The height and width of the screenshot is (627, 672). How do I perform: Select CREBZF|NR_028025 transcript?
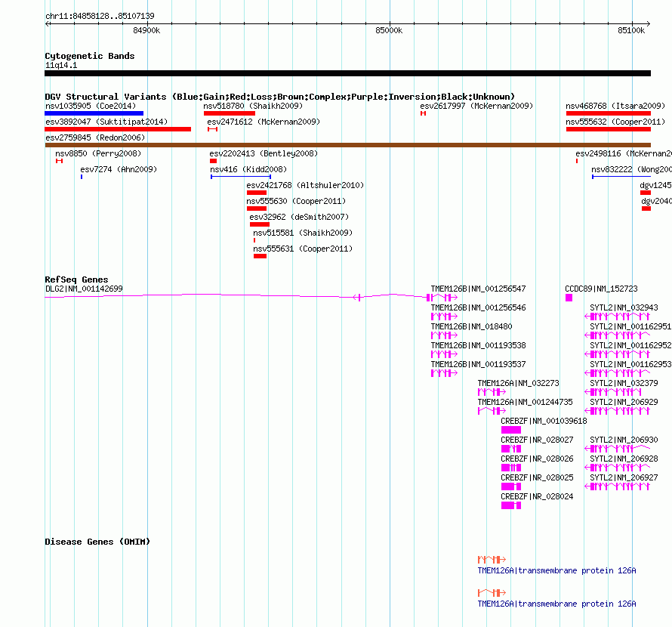click(511, 486)
